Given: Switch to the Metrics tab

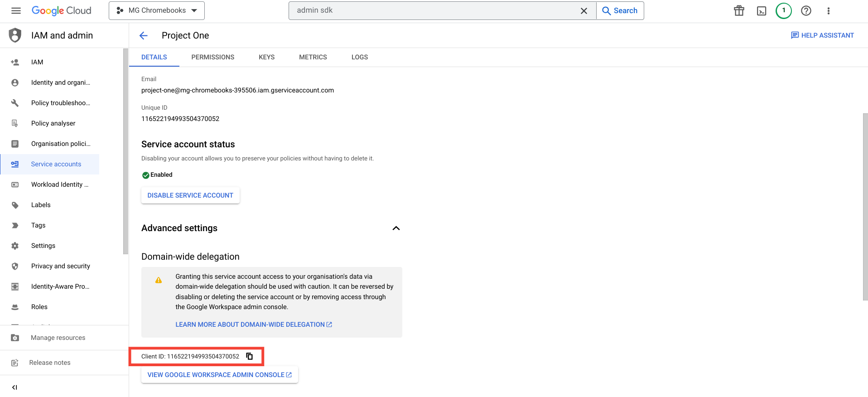Looking at the screenshot, I should click(x=313, y=57).
